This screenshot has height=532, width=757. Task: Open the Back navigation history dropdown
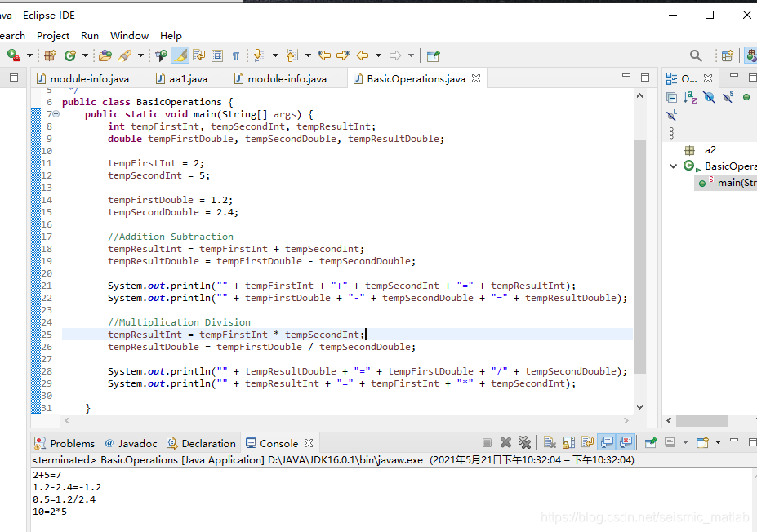378,55
